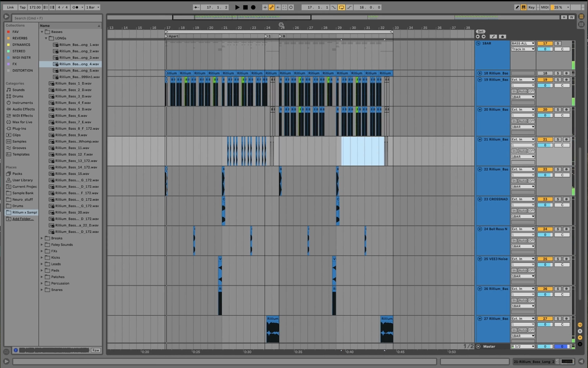588x368 pixels.
Task: Click the preview headphone icon in browser
Action: click(16, 350)
